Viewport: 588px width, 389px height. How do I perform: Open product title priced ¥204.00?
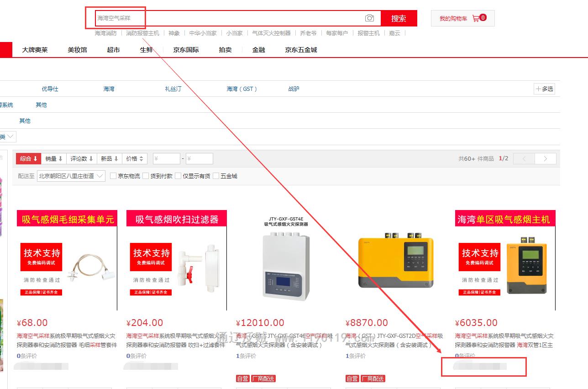pos(177,341)
